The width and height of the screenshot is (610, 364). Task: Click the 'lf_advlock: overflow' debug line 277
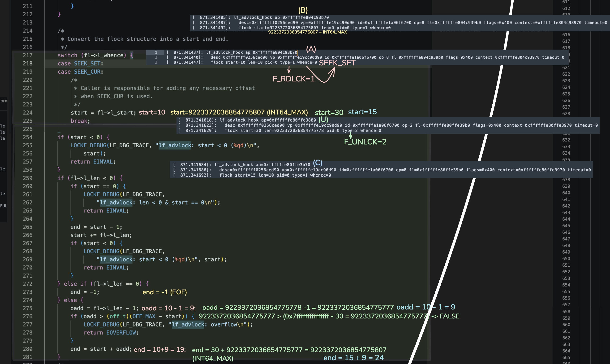pos(168,324)
